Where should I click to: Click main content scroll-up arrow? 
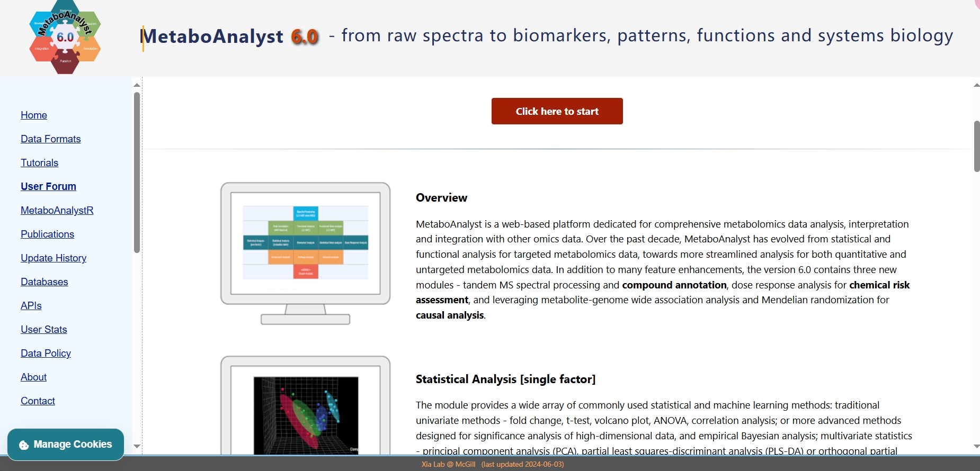tap(976, 85)
